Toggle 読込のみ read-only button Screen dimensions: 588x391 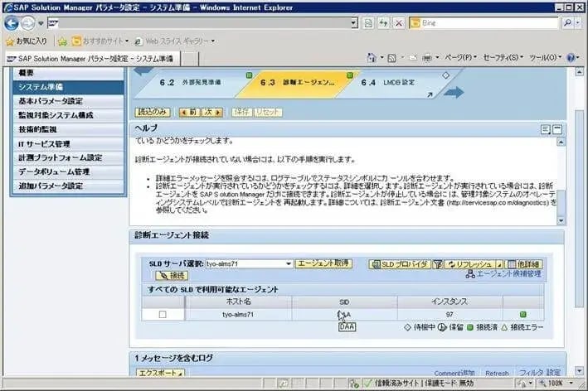coord(153,112)
